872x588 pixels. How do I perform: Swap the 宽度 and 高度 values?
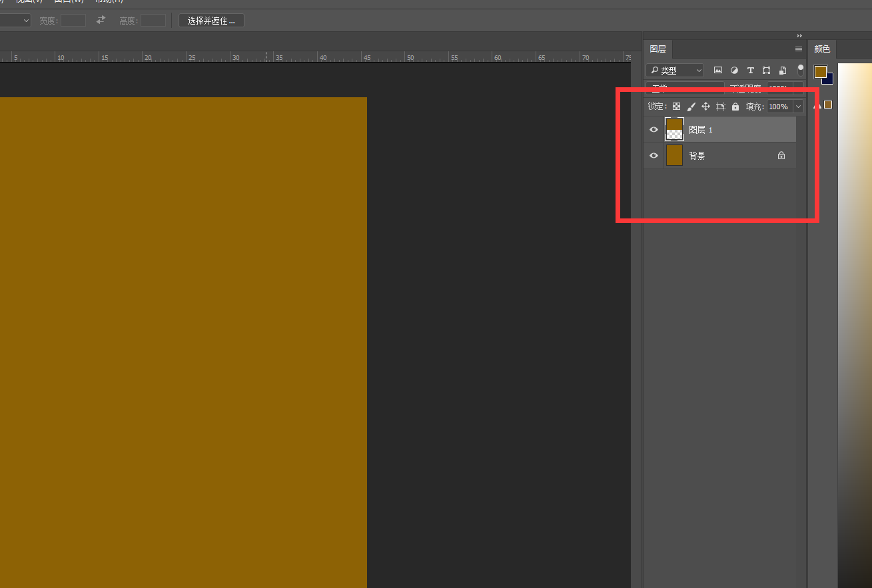click(101, 20)
